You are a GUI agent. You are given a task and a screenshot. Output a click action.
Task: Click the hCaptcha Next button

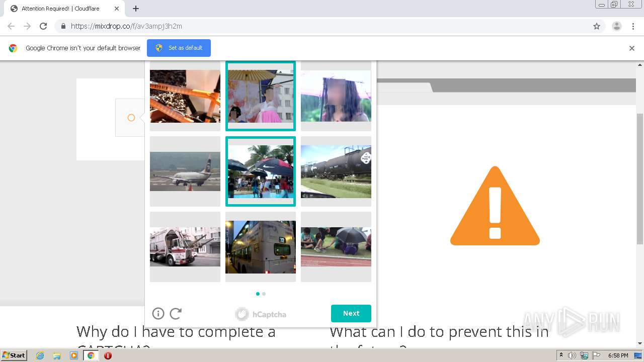351,313
